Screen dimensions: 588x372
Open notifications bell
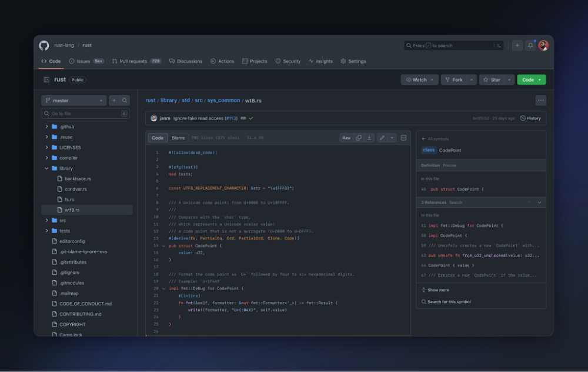[532, 45]
